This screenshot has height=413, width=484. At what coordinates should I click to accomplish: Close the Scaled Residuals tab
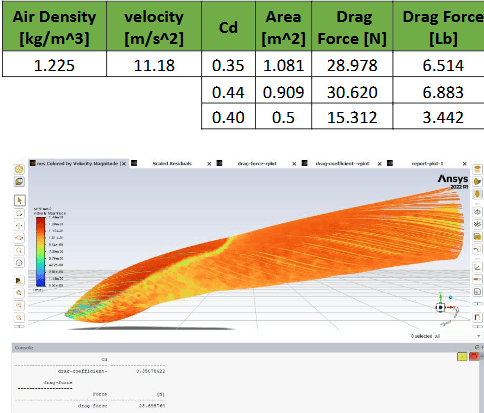209,164
